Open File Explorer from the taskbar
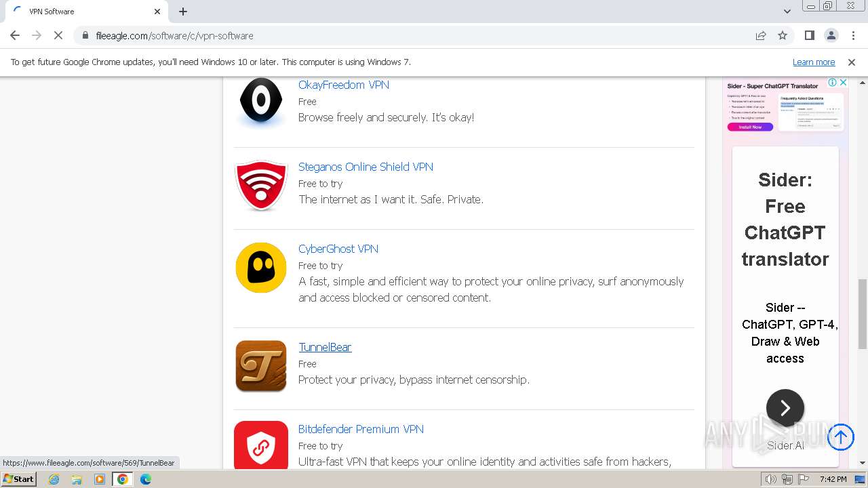The width and height of the screenshot is (868, 488). [77, 479]
